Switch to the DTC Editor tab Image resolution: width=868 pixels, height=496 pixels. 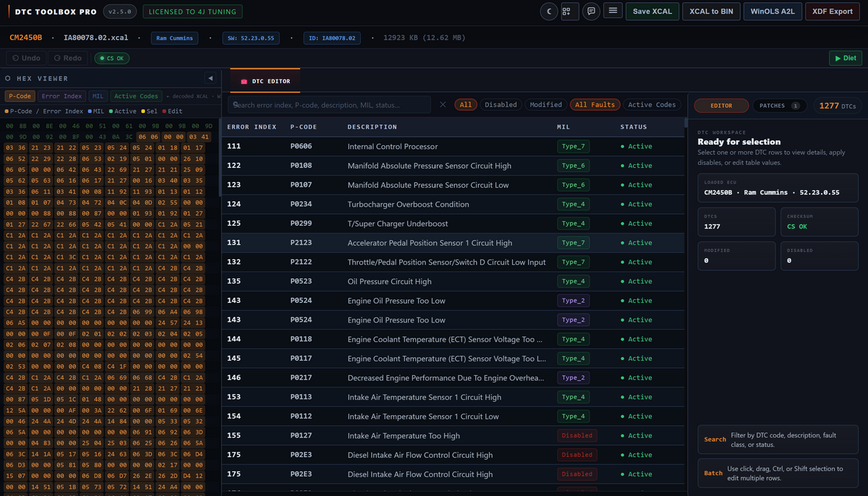point(265,81)
